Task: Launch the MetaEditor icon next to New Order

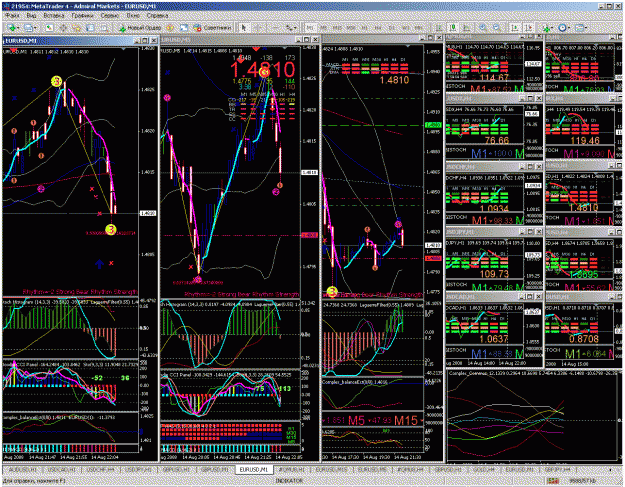Action: pos(170,28)
